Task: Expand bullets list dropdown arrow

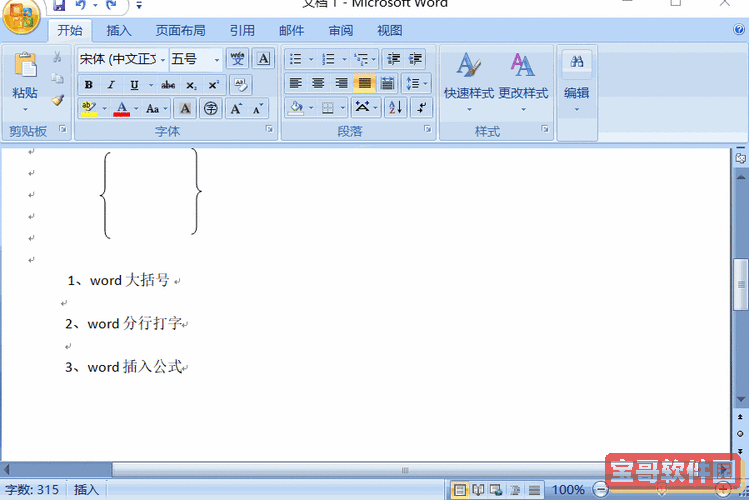Action: point(311,59)
